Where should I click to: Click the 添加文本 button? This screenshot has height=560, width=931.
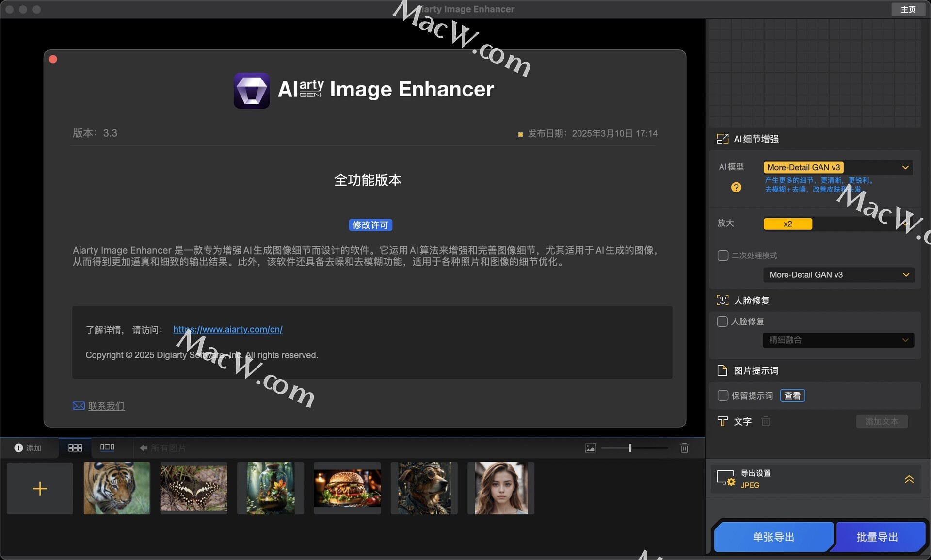point(882,421)
